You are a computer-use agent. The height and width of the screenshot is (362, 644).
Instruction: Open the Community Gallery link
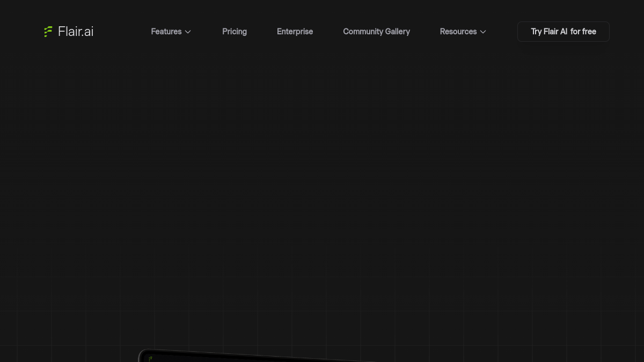(376, 32)
